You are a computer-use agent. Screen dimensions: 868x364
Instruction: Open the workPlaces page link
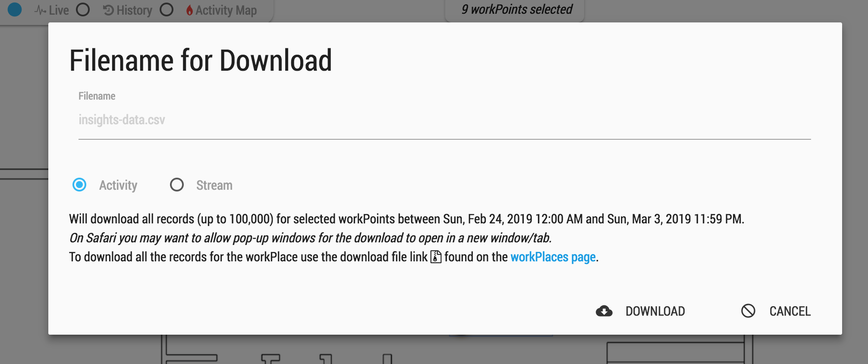click(x=553, y=257)
